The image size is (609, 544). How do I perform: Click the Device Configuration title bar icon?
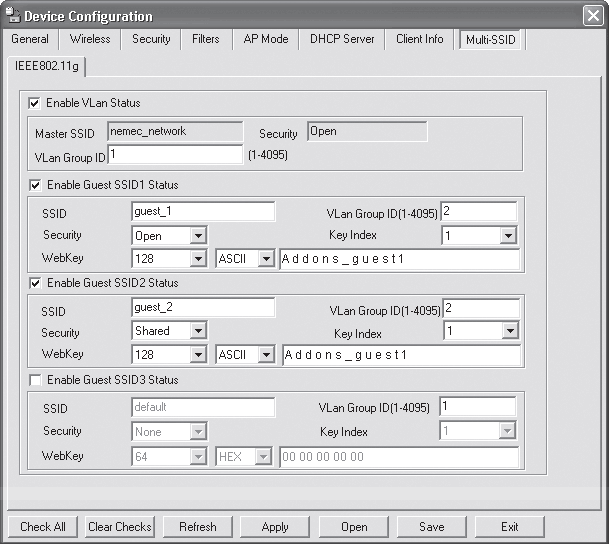(13, 16)
